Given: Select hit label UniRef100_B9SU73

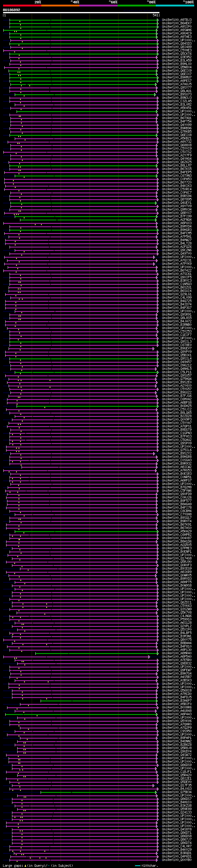Looking at the screenshot, I should pos(177,94).
